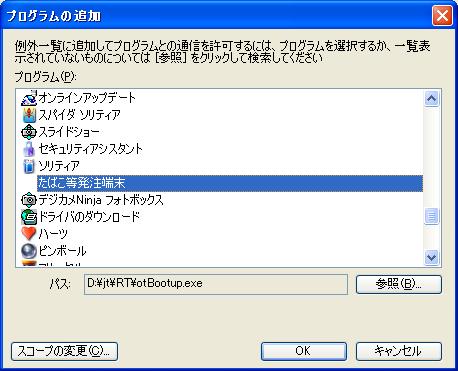Click the path field showing otBootup.exe
458x371 pixels.
pos(216,284)
